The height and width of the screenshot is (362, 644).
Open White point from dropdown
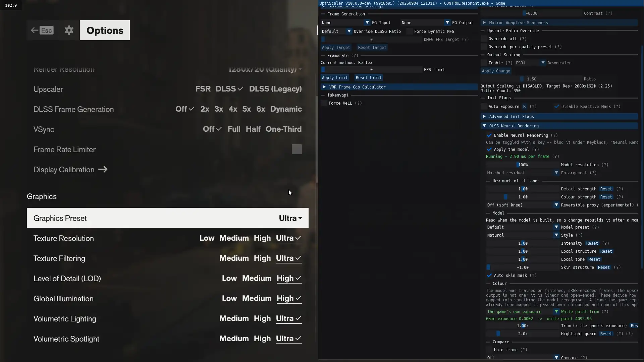point(523,312)
